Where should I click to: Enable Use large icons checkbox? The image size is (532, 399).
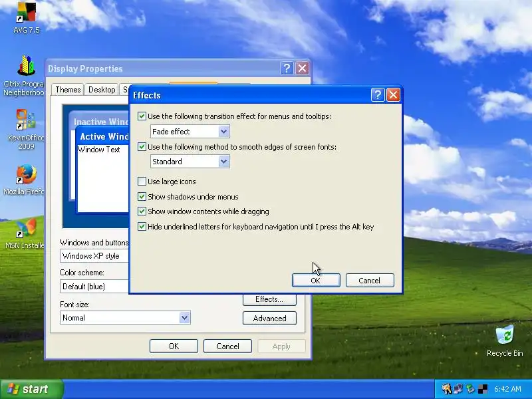pyautogui.click(x=142, y=182)
